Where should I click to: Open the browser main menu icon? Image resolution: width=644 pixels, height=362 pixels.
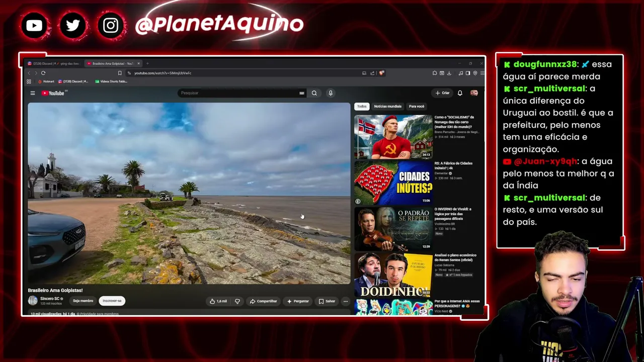click(x=482, y=73)
